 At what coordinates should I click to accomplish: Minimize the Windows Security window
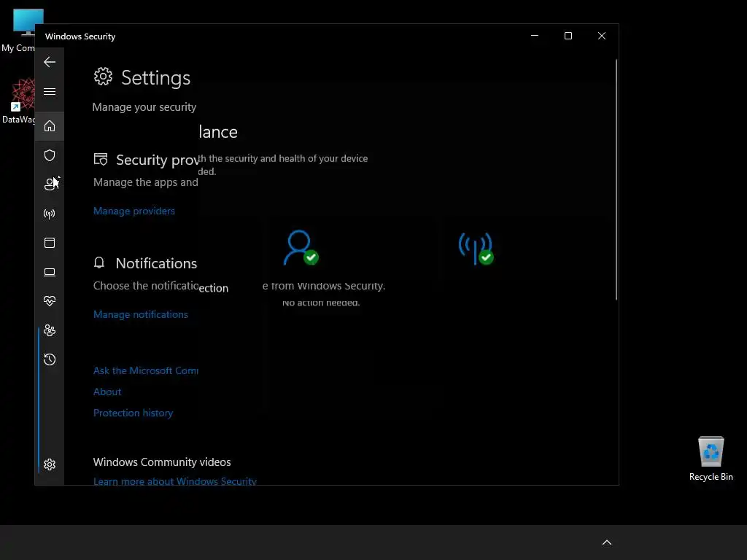coord(535,36)
